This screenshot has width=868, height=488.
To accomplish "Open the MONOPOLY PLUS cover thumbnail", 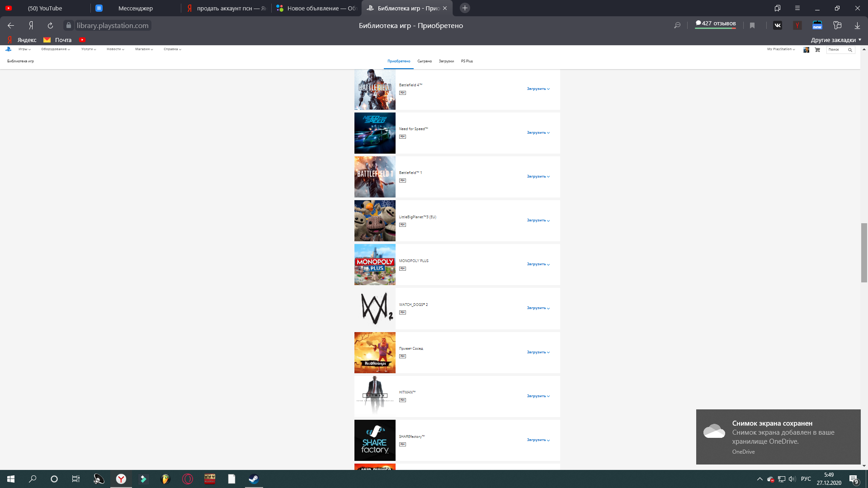I will tap(375, 264).
